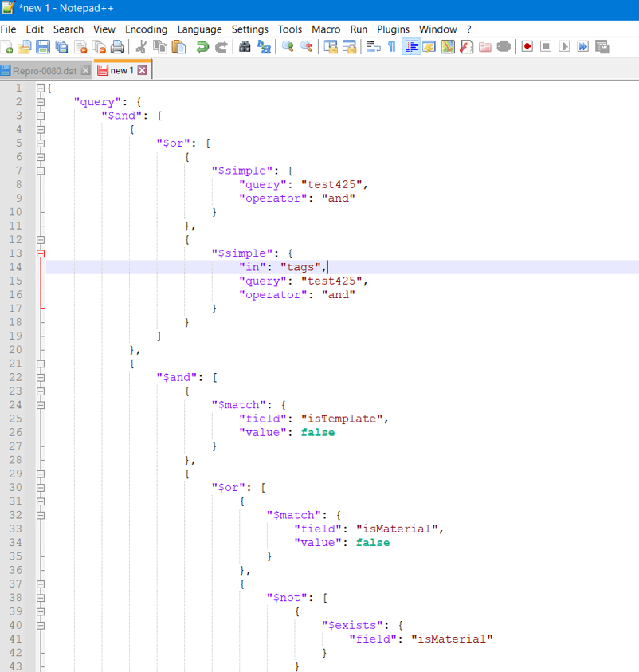639x672 pixels.
Task: Open the Find binoculars tool
Action: [245, 47]
